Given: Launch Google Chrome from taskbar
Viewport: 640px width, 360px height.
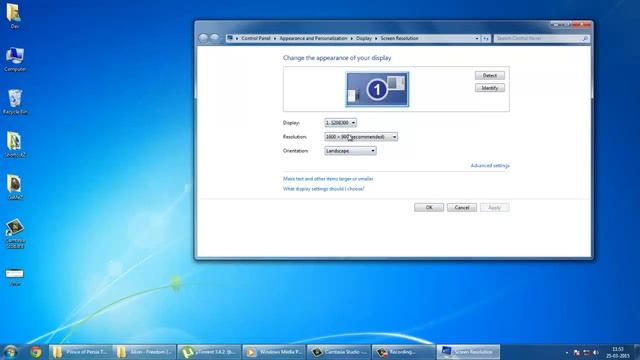Looking at the screenshot, I should click(x=36, y=352).
